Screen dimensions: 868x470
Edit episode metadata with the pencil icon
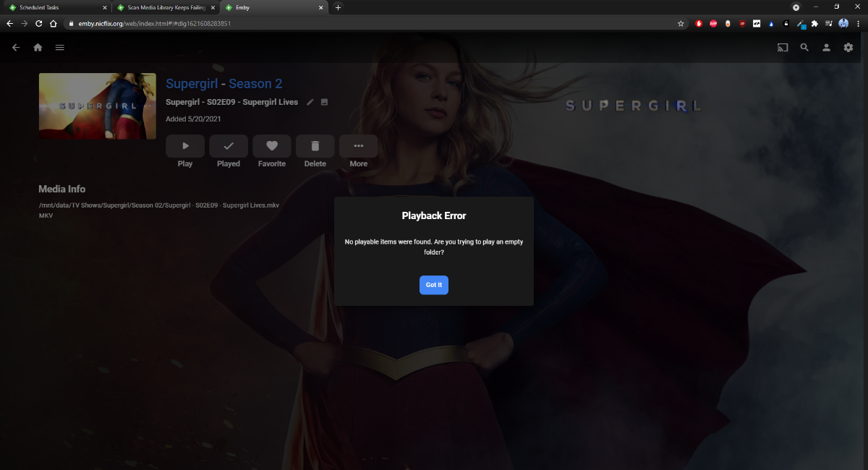(310, 102)
